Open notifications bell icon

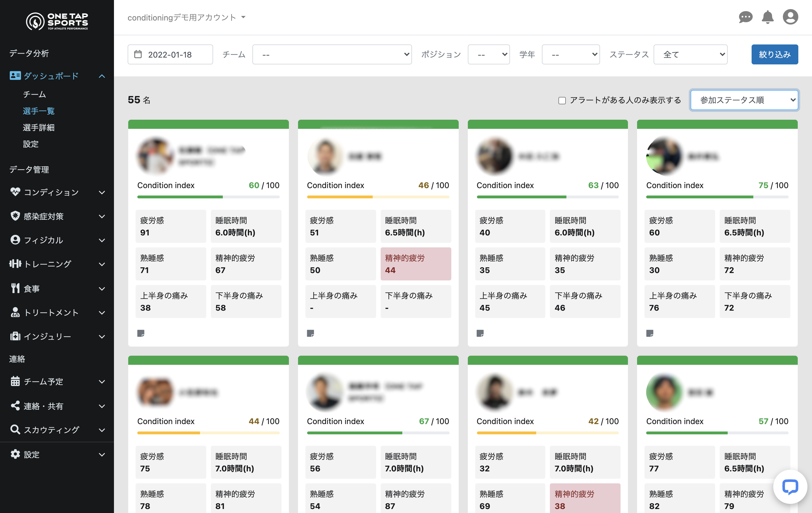pos(768,17)
